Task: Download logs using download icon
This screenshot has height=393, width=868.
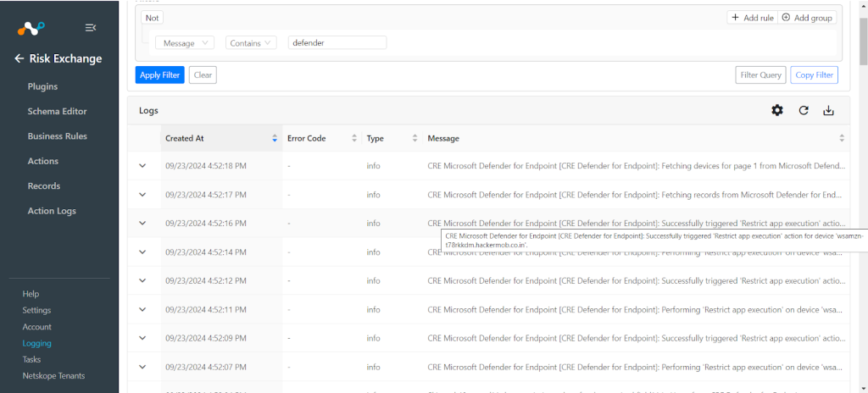Action: point(828,110)
